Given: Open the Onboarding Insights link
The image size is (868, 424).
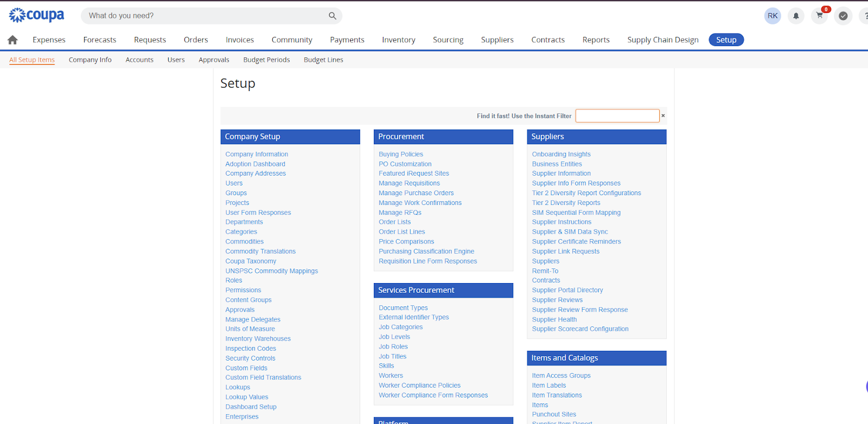Looking at the screenshot, I should pyautogui.click(x=561, y=155).
